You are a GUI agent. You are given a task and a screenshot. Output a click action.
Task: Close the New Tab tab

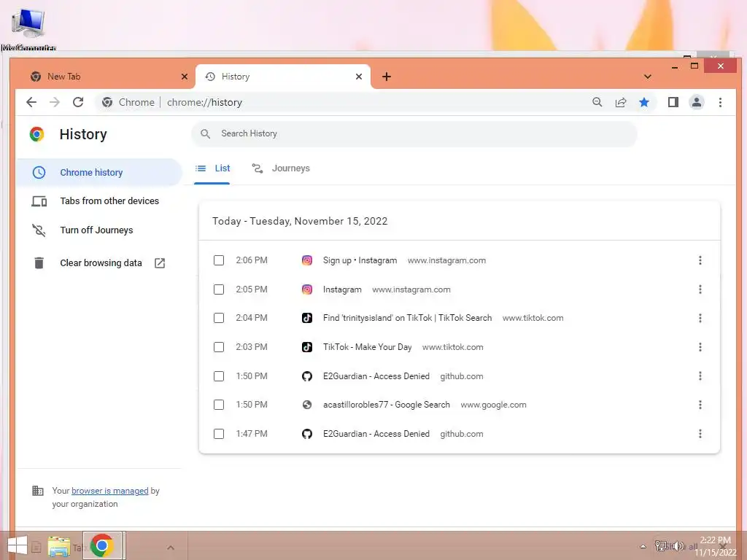tap(185, 77)
